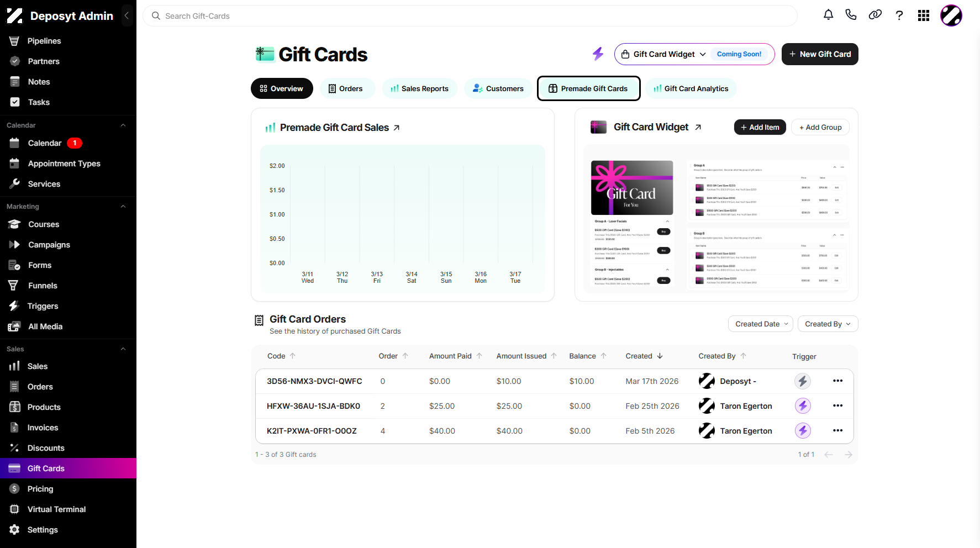Click the Add Item button

[x=760, y=127]
